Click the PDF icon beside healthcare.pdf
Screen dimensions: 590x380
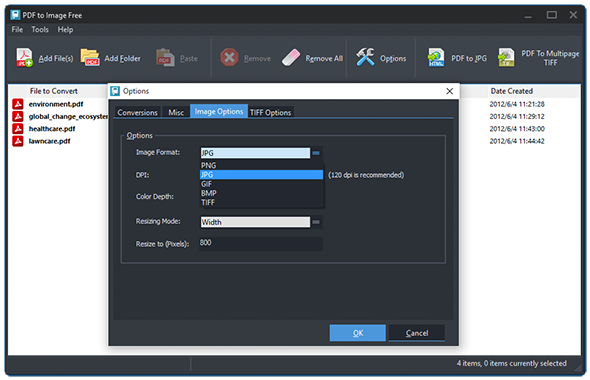(18, 129)
